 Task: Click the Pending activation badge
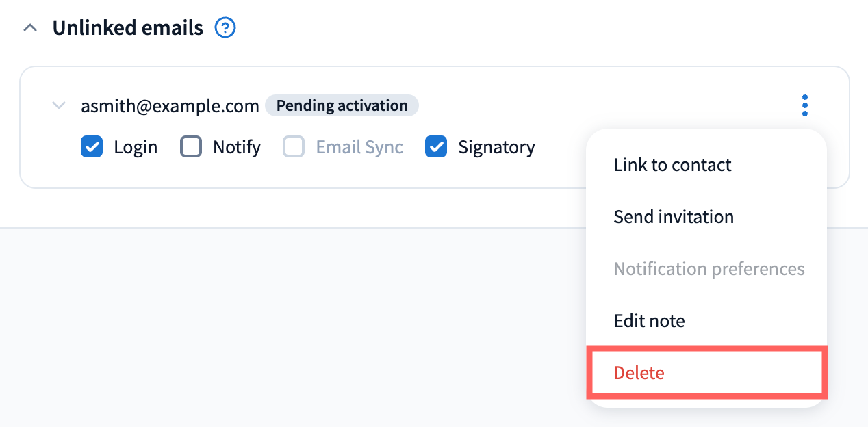coord(342,106)
